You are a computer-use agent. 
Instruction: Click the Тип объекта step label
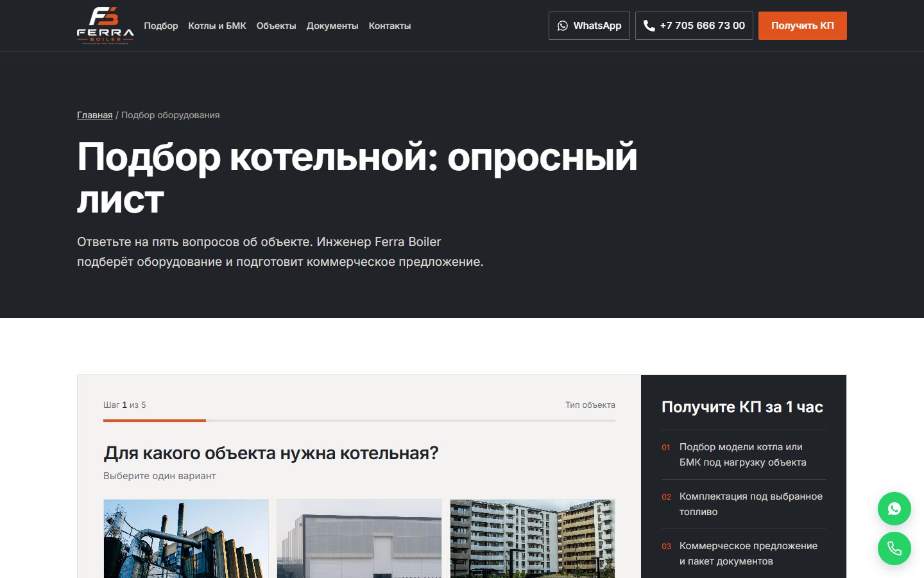[x=590, y=405]
